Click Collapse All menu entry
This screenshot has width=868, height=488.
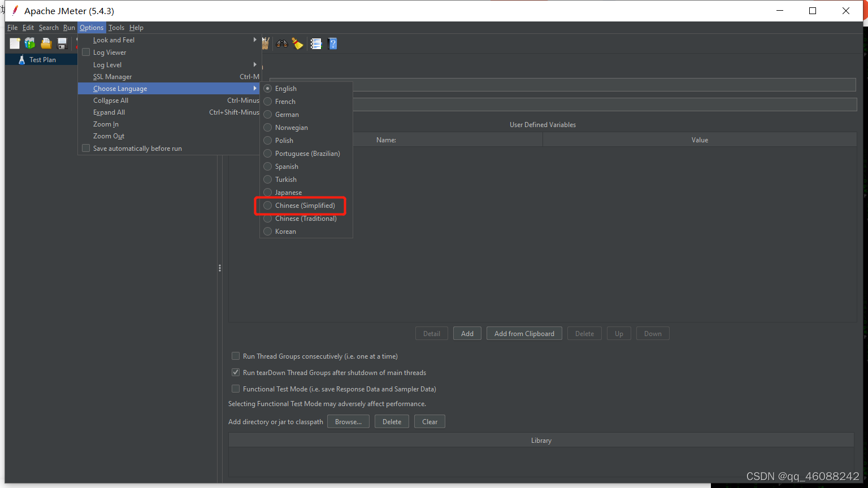(170, 101)
